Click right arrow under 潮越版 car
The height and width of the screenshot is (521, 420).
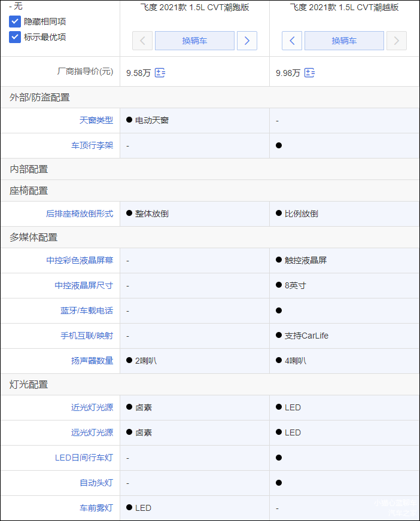point(397,41)
